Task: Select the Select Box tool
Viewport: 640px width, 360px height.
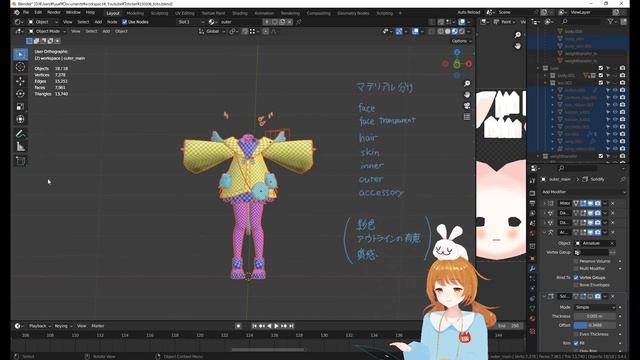Action: [20, 54]
